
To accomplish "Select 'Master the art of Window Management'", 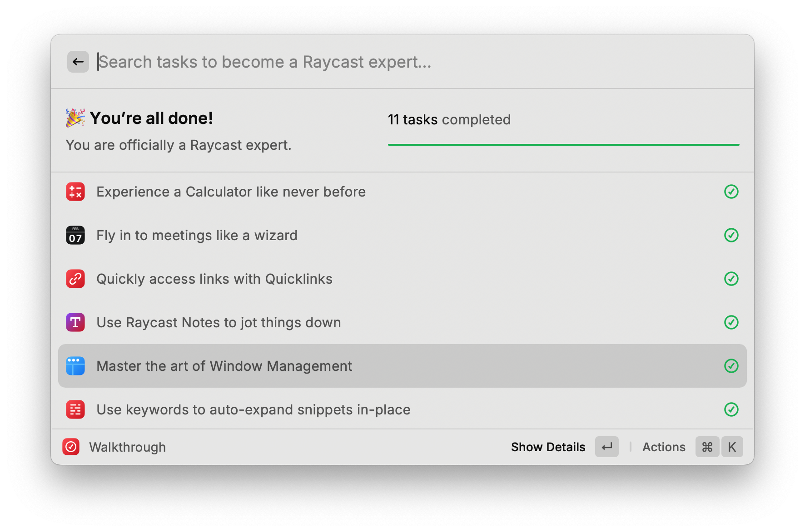I will click(x=402, y=366).
